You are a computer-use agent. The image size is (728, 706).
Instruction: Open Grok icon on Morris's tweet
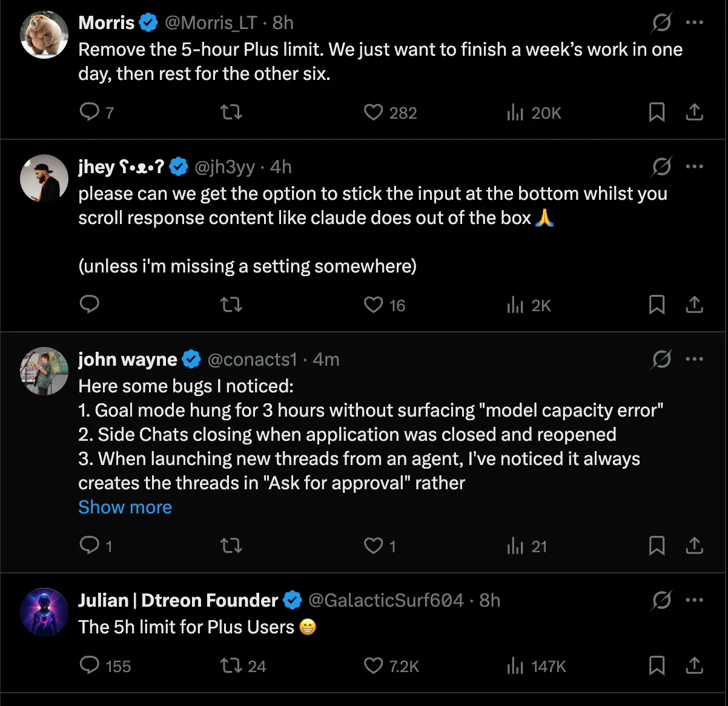(x=661, y=23)
